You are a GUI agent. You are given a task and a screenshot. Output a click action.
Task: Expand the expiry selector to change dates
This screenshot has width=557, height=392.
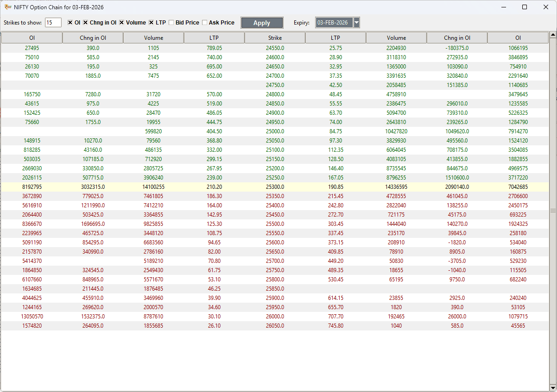(x=356, y=22)
